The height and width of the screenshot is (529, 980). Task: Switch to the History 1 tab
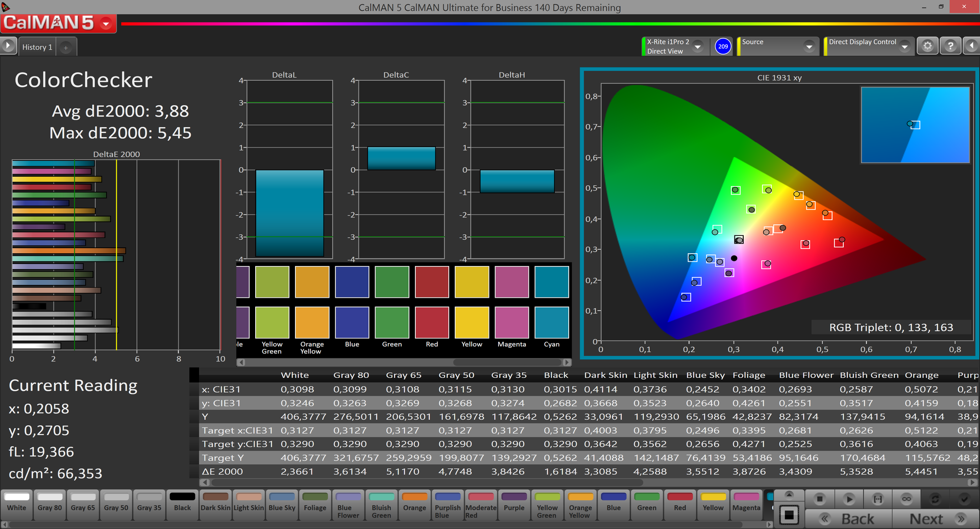tap(37, 47)
